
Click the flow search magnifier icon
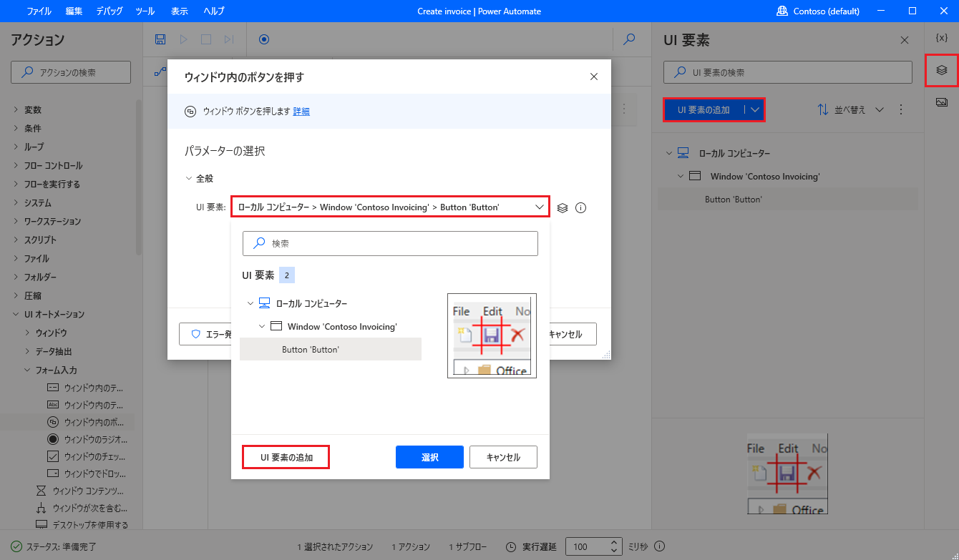click(629, 39)
